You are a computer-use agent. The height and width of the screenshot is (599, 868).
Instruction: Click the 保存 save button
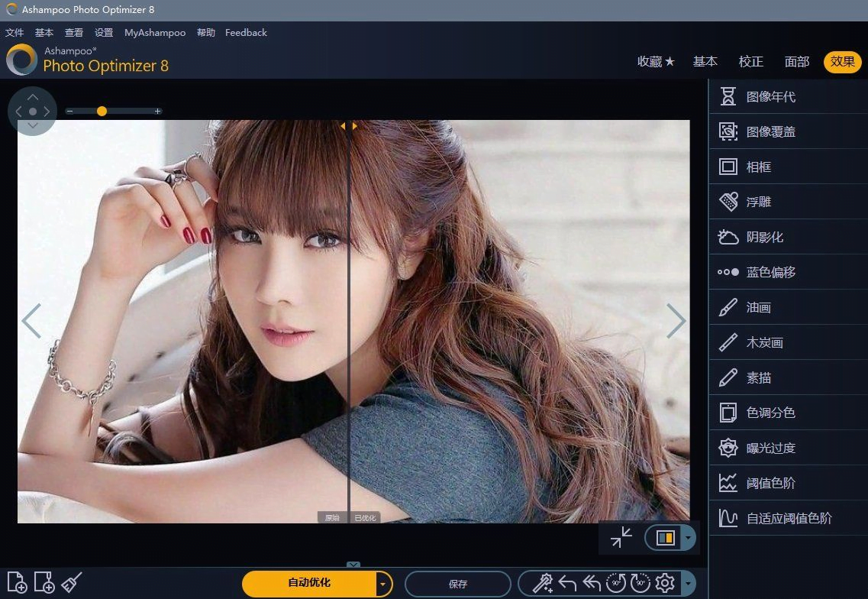tap(458, 584)
